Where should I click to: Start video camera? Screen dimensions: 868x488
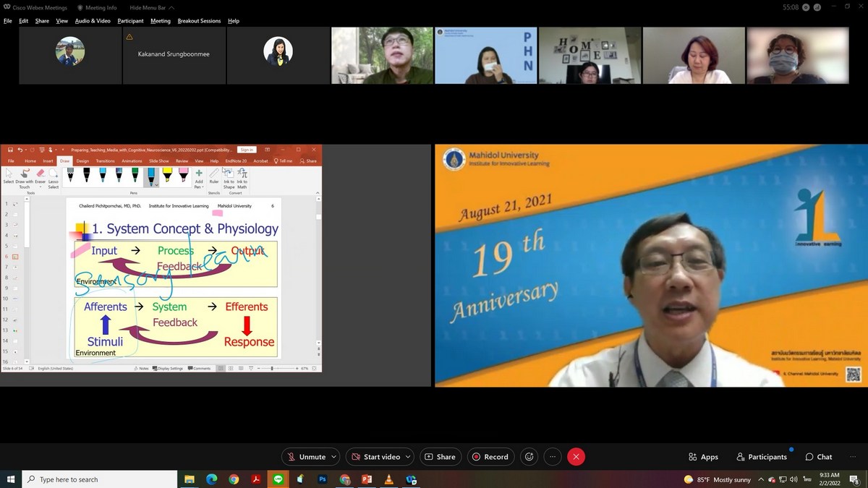[x=375, y=457]
